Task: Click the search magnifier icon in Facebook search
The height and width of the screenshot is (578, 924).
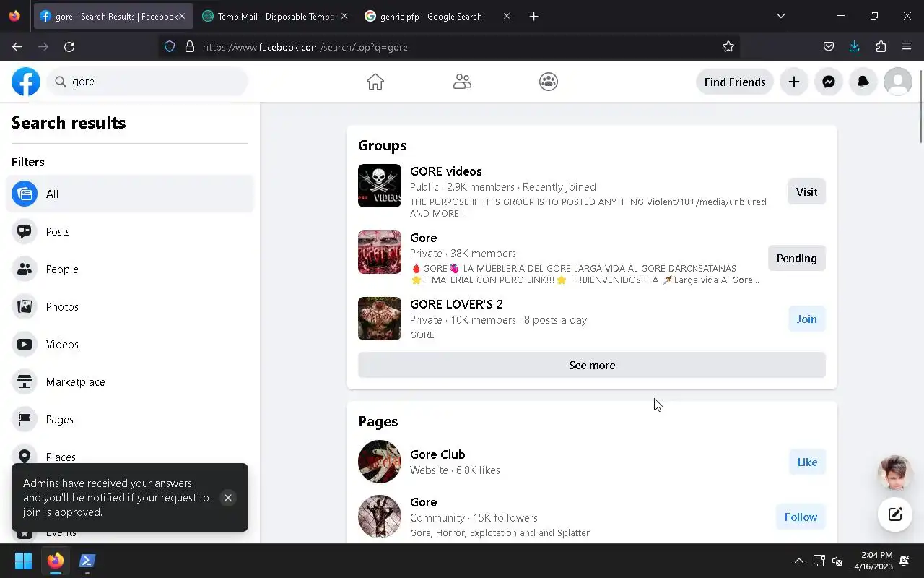Action: (x=61, y=82)
